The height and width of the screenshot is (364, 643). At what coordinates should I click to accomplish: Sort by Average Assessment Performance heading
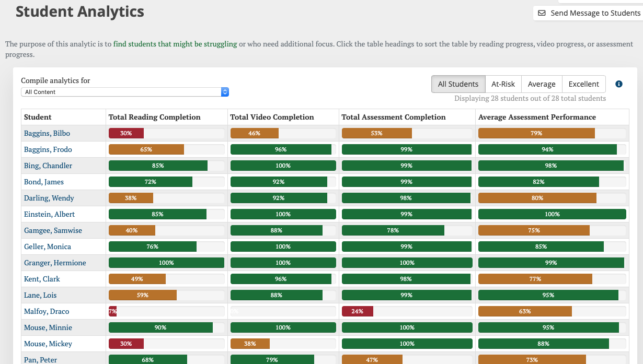pos(537,117)
